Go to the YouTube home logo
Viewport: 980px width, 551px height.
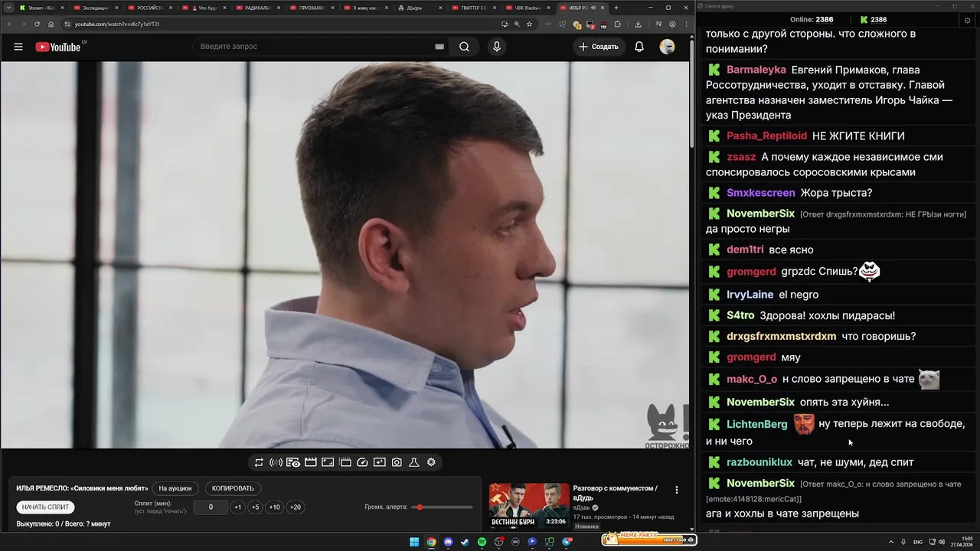(x=57, y=47)
